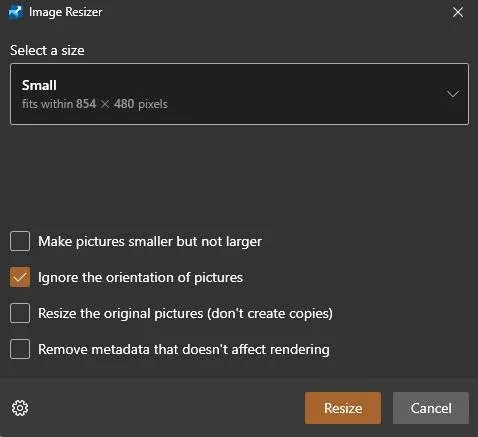Tick Remove metadata that doesn't affect rendering

20,349
